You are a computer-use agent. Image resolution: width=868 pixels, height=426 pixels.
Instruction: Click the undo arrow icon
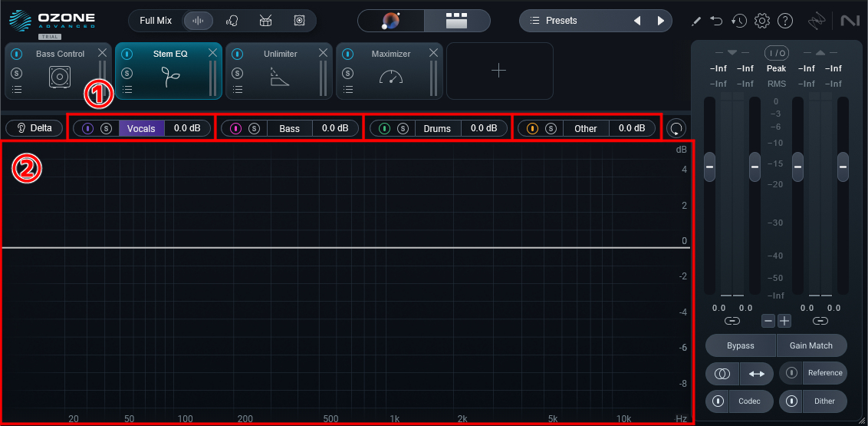pyautogui.click(x=716, y=21)
